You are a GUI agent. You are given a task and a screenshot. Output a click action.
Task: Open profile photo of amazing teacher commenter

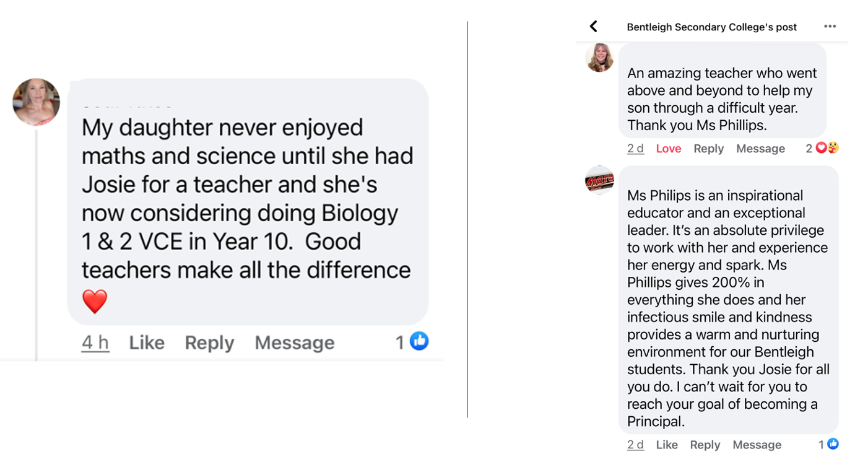click(x=599, y=58)
